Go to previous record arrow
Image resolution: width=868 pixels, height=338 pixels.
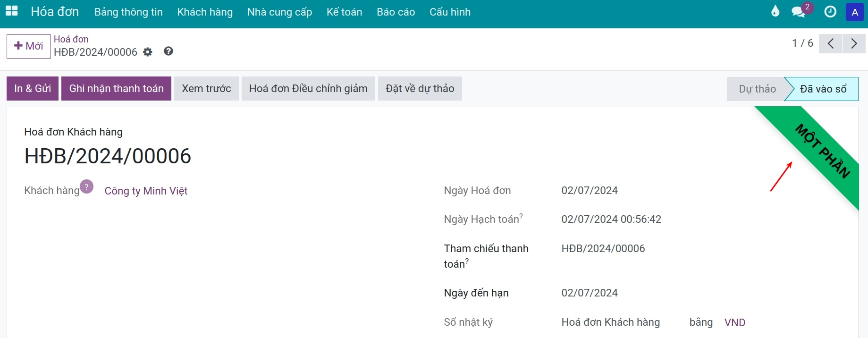coord(831,43)
